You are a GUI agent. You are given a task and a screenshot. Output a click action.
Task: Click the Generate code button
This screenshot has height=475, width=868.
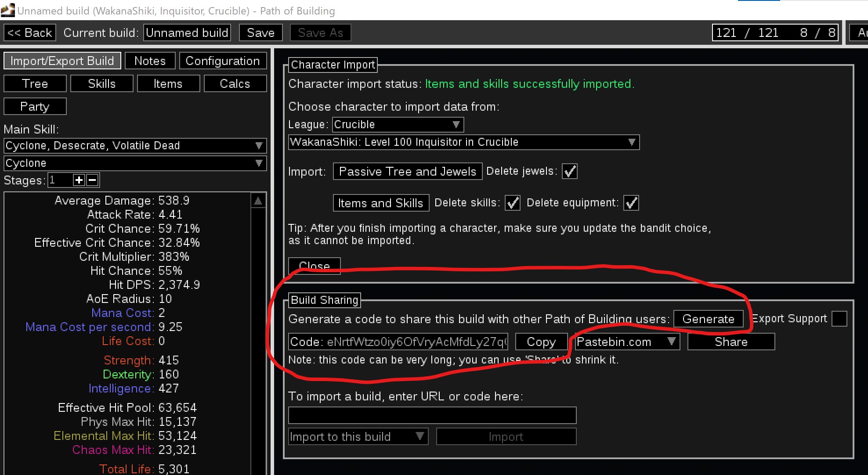click(x=708, y=319)
